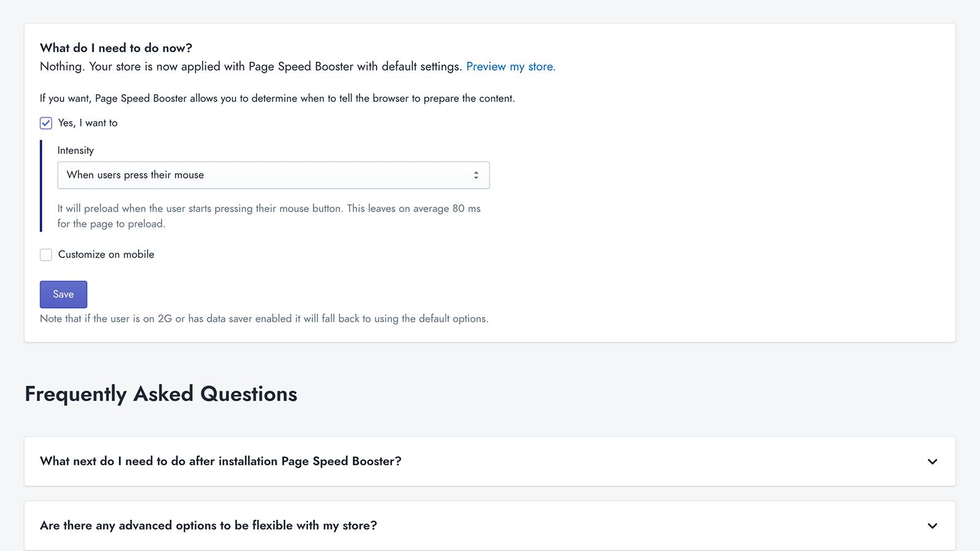Open the "Preview my store" link
Screen dimensions: 980x551
510,67
